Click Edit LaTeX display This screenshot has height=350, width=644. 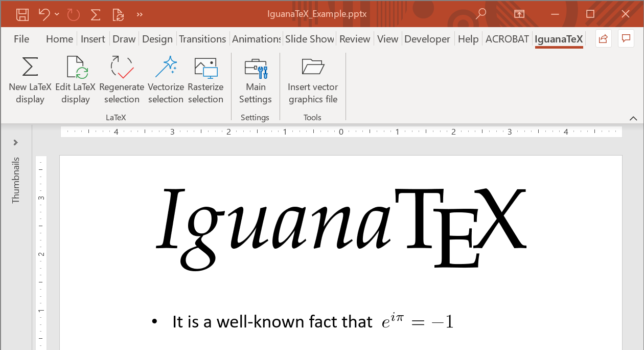pyautogui.click(x=76, y=80)
